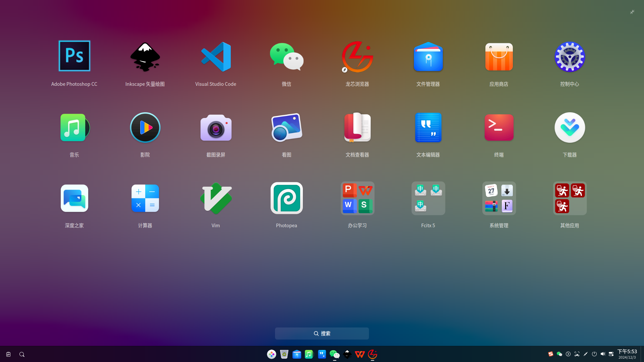This screenshot has width=644, height=362.
Task: Open the screenshot tray icon
Action: [577, 354]
